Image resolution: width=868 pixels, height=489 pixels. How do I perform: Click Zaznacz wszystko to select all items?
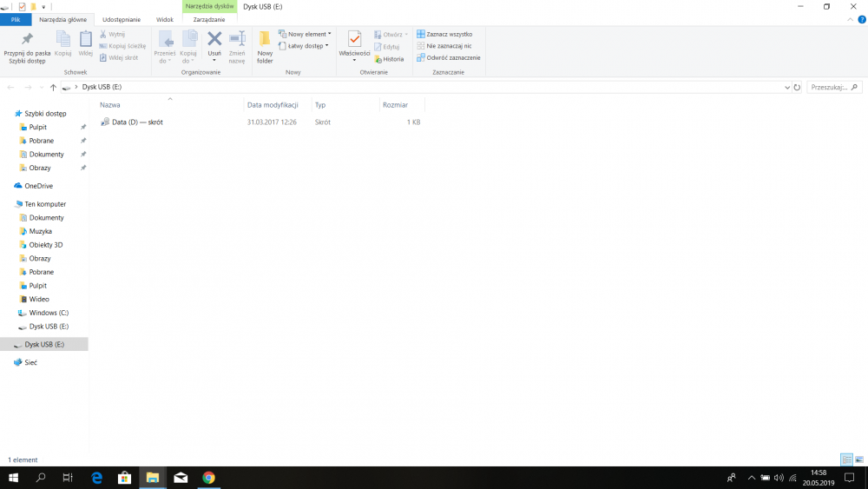449,34
